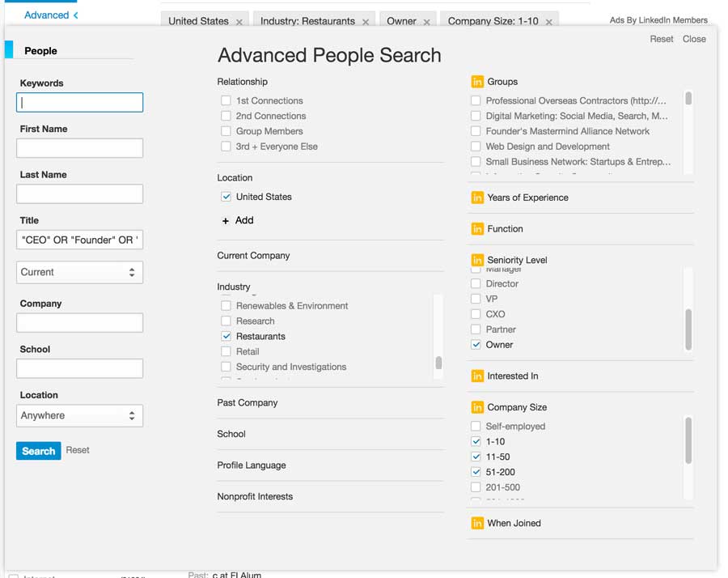This screenshot has height=578, width=728.
Task: Remove the Owner filter tag
Action: click(x=426, y=22)
